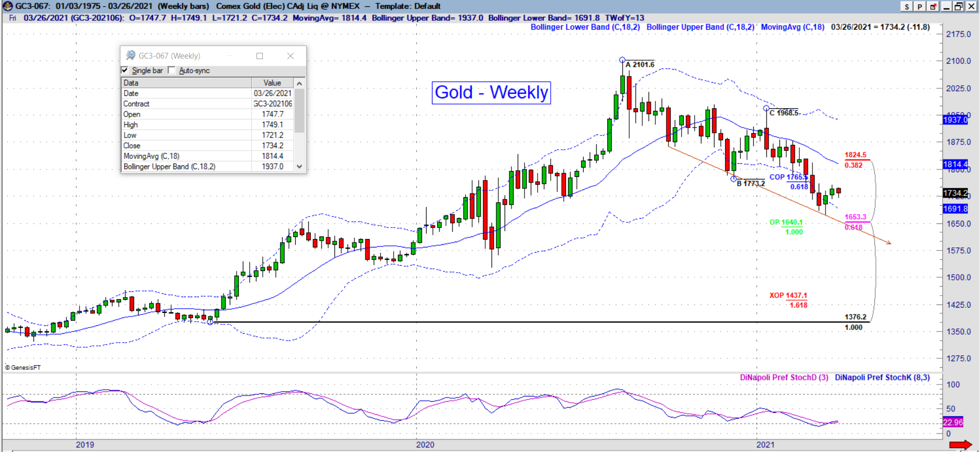Click the 1824.5 retracement level label
The width and height of the screenshot is (980, 452).
coord(855,155)
